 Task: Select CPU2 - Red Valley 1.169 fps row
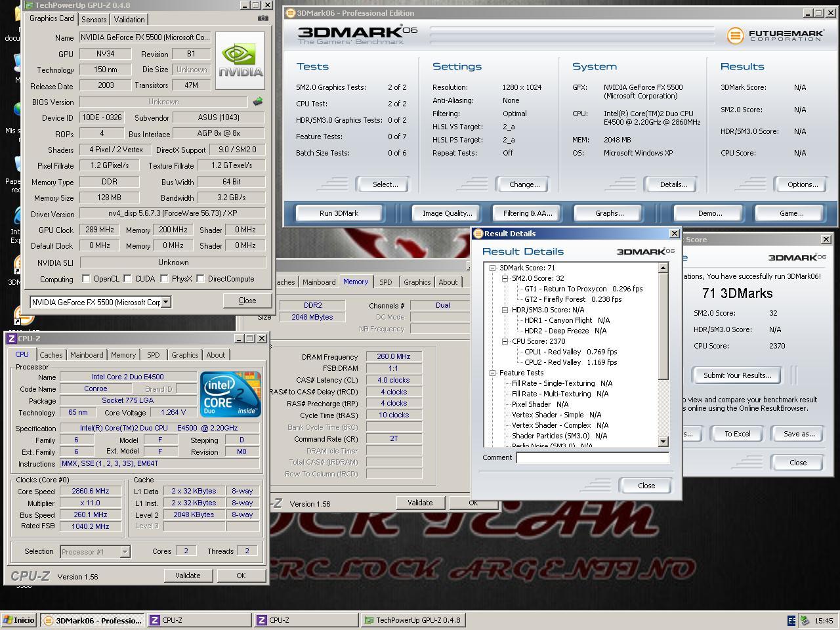[x=570, y=362]
